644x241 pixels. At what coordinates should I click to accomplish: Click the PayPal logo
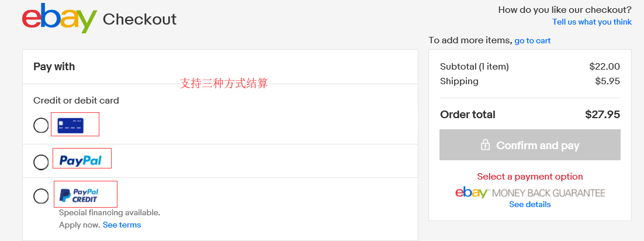[x=81, y=160]
